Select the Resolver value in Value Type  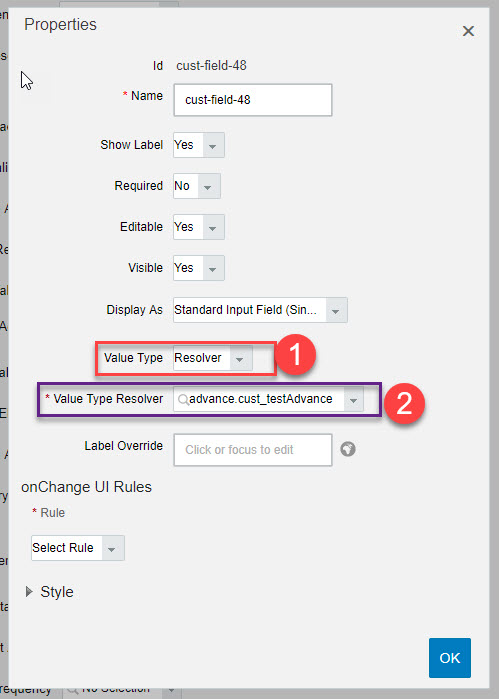(x=198, y=358)
